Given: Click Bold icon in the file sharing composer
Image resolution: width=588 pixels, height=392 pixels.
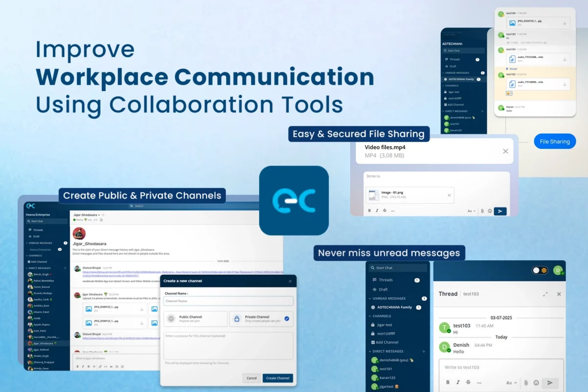Looking at the screenshot, I should pyautogui.click(x=370, y=211).
